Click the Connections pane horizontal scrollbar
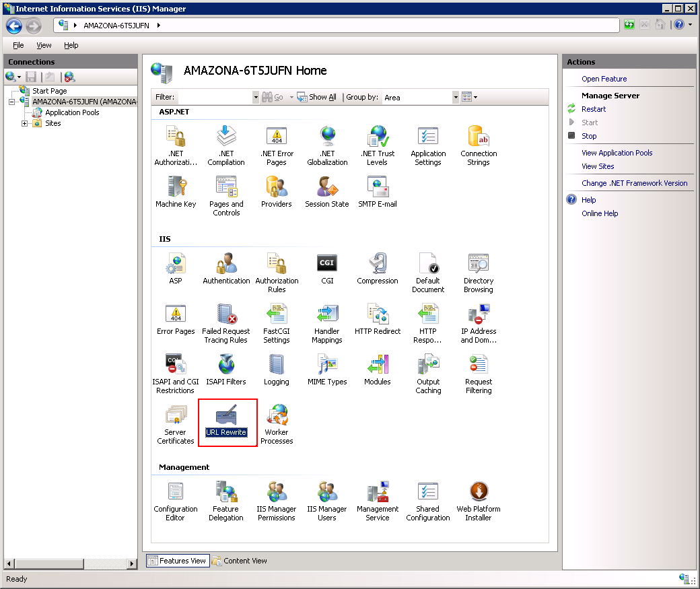Image resolution: width=700 pixels, height=589 pixels. tap(67, 563)
